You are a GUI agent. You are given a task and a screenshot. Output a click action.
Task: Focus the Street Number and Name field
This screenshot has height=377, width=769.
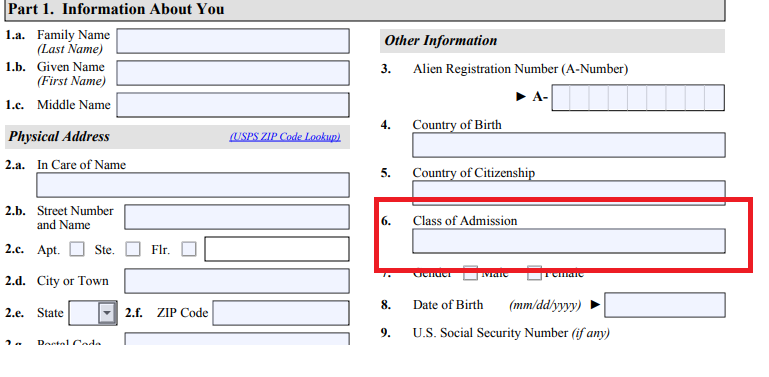tap(237, 217)
